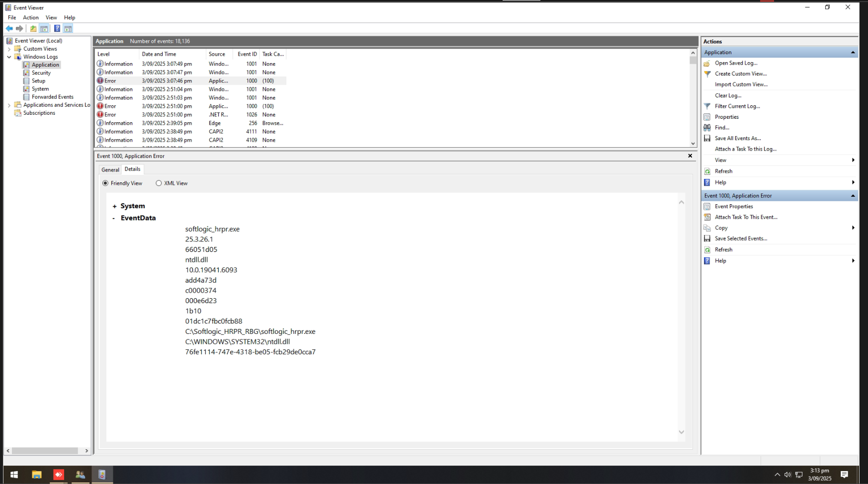
Task: Click Clear Log in Actions pane
Action: point(728,95)
